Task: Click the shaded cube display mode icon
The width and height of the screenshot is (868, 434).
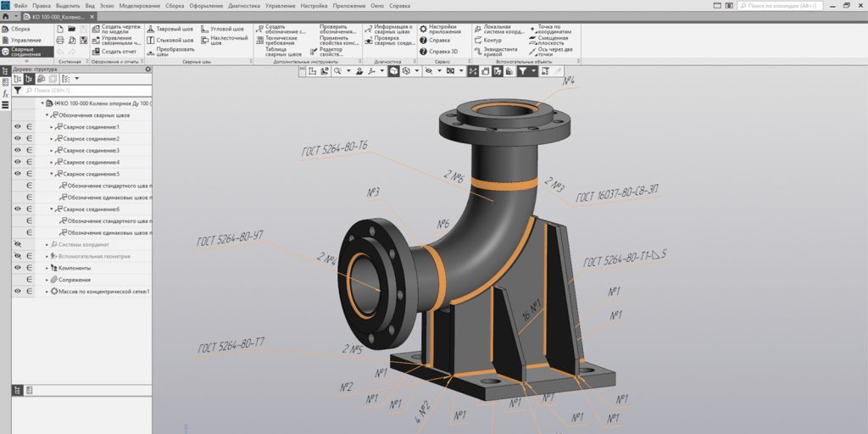Action: 393,71
